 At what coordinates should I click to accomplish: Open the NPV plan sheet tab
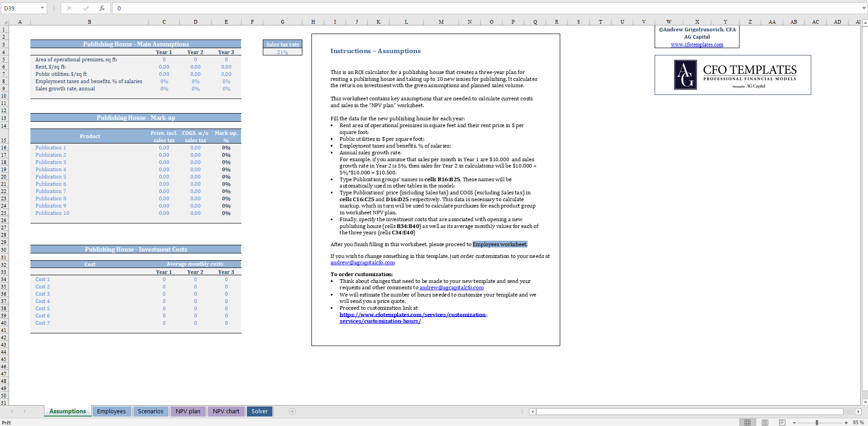point(188,411)
